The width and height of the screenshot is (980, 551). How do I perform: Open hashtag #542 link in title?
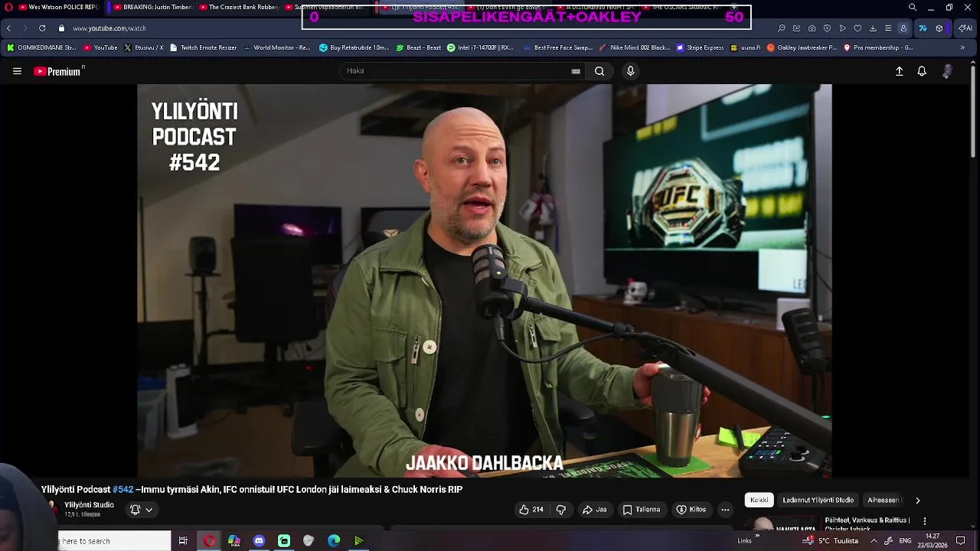coord(122,490)
